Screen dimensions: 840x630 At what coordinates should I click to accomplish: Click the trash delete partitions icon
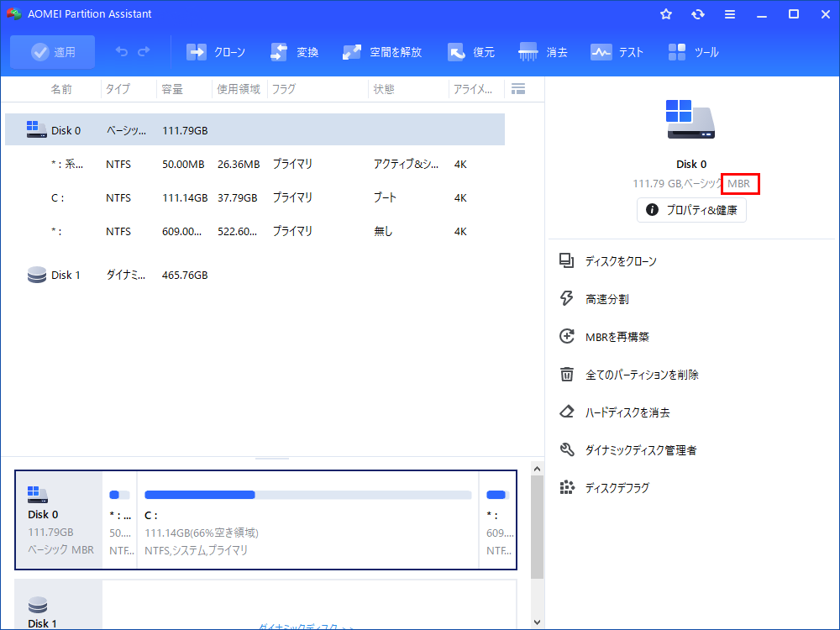(x=567, y=374)
